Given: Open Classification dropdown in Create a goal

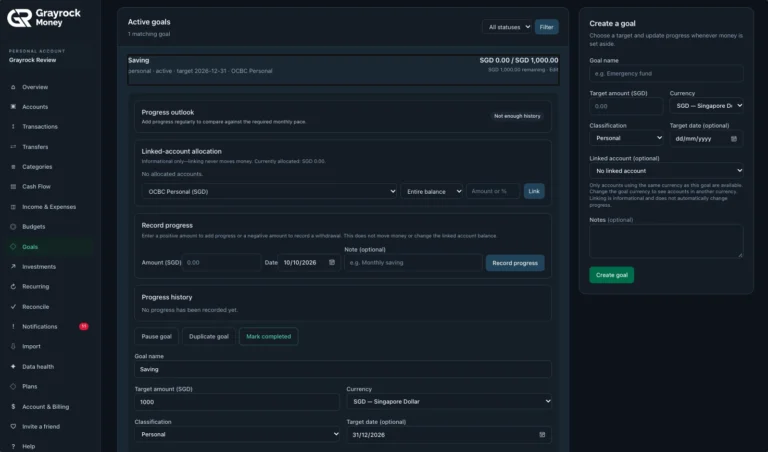Looking at the screenshot, I should pyautogui.click(x=627, y=138).
